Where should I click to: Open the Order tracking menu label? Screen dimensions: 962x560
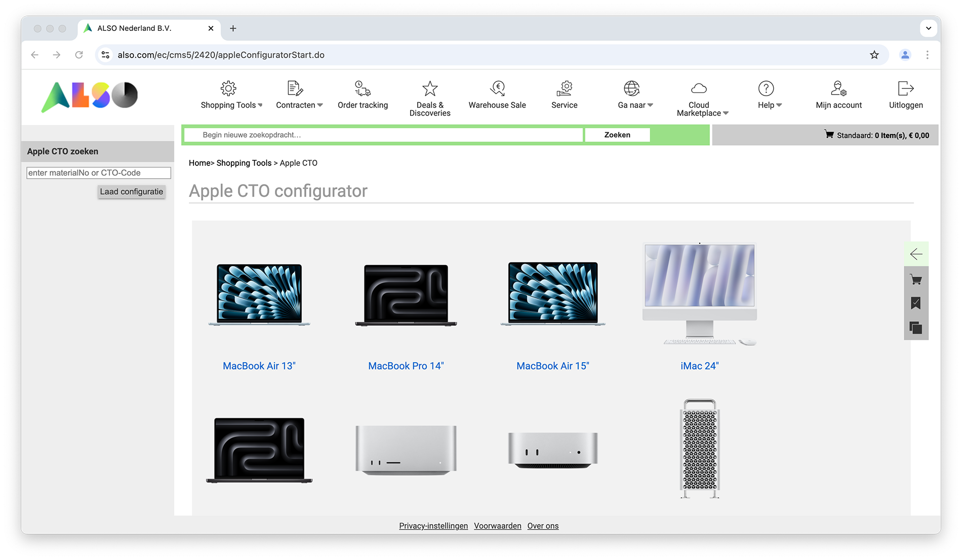click(363, 105)
